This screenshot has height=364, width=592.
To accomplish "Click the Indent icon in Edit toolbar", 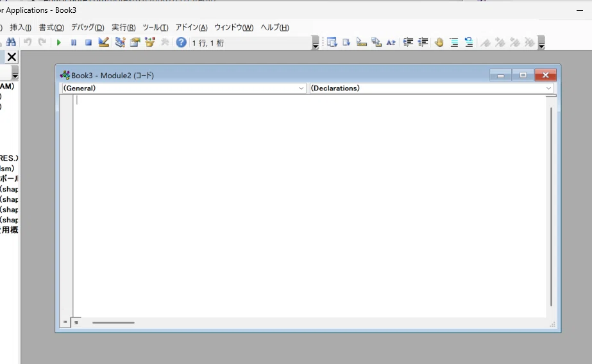I will [x=408, y=42].
